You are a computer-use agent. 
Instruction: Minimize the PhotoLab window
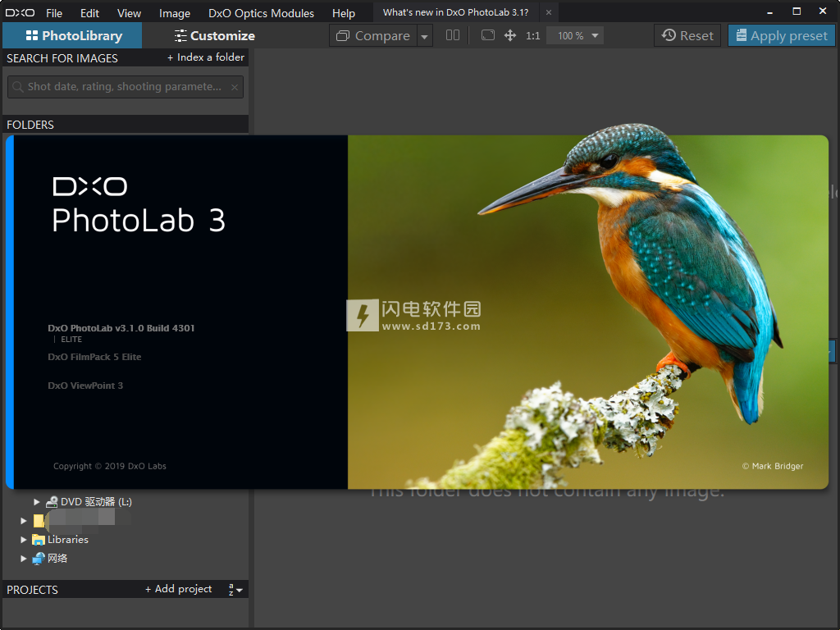tap(769, 11)
